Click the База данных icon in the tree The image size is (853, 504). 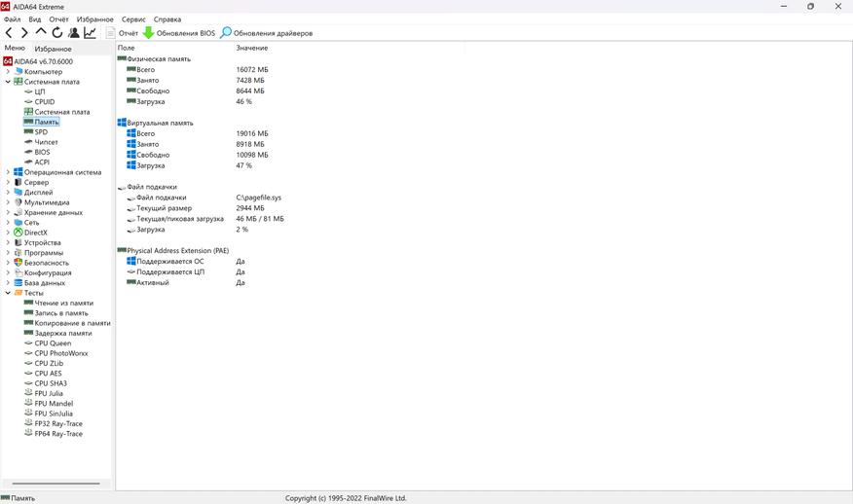[18, 283]
